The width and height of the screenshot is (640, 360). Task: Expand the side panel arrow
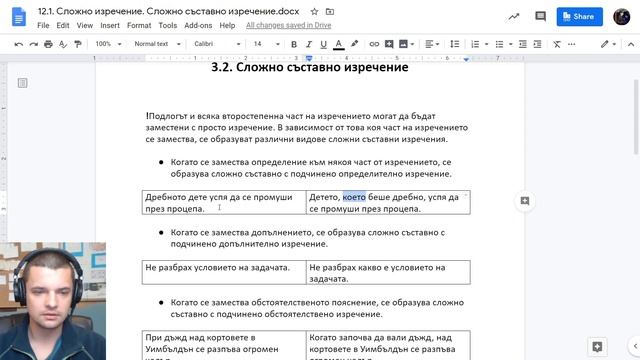[635, 346]
